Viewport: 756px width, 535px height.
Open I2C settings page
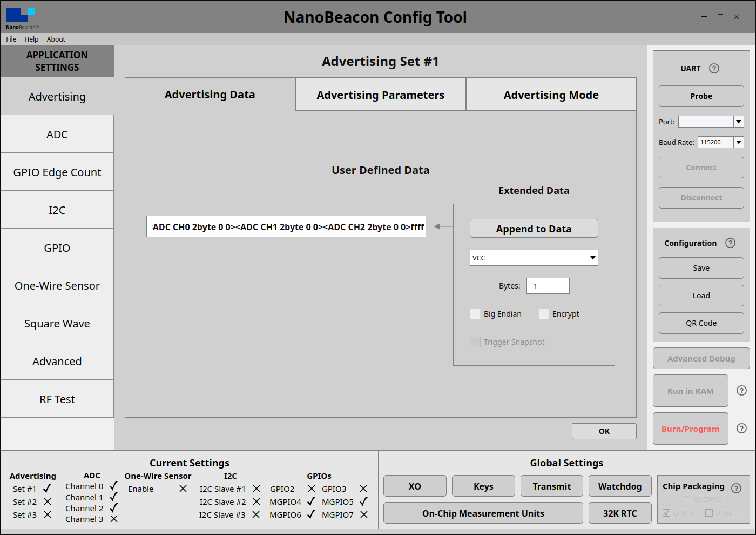(x=57, y=210)
